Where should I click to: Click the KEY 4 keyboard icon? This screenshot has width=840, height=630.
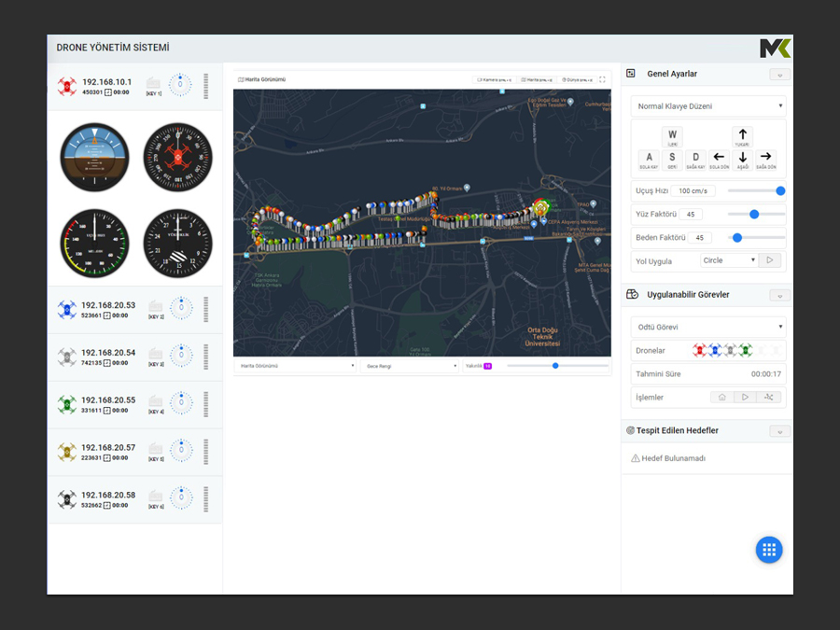tap(155, 401)
